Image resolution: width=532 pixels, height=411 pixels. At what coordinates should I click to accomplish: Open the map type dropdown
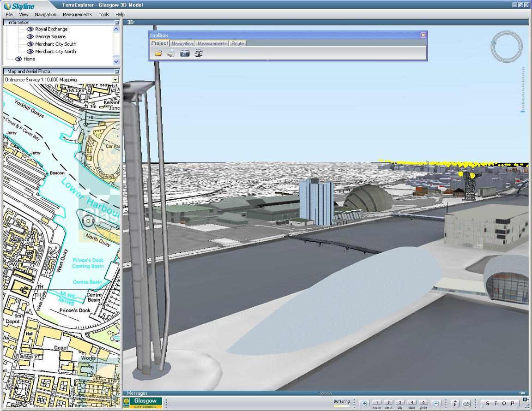click(x=115, y=80)
